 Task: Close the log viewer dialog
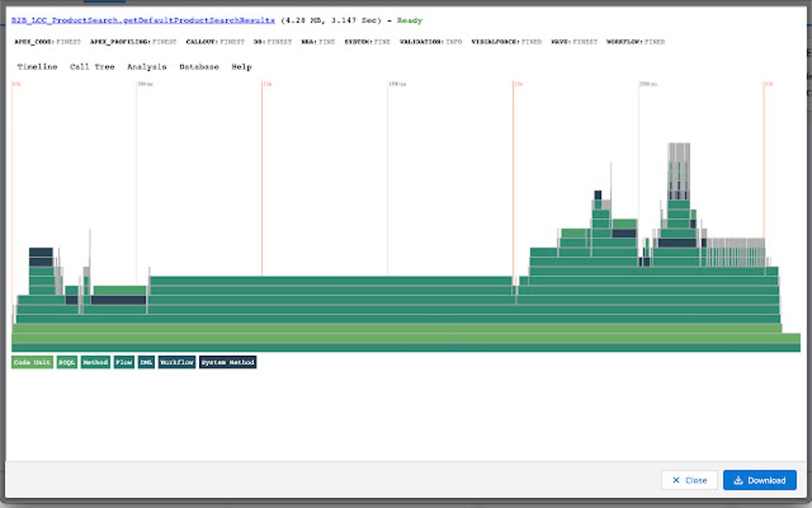(x=689, y=480)
